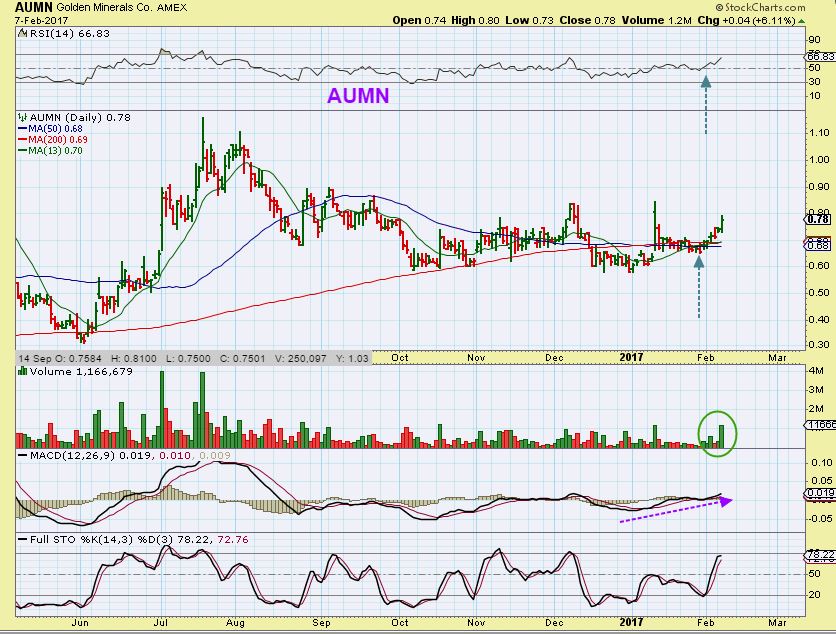Image resolution: width=836 pixels, height=634 pixels.
Task: Click the 78.22 stochastic value tag on axis
Action: [x=819, y=555]
